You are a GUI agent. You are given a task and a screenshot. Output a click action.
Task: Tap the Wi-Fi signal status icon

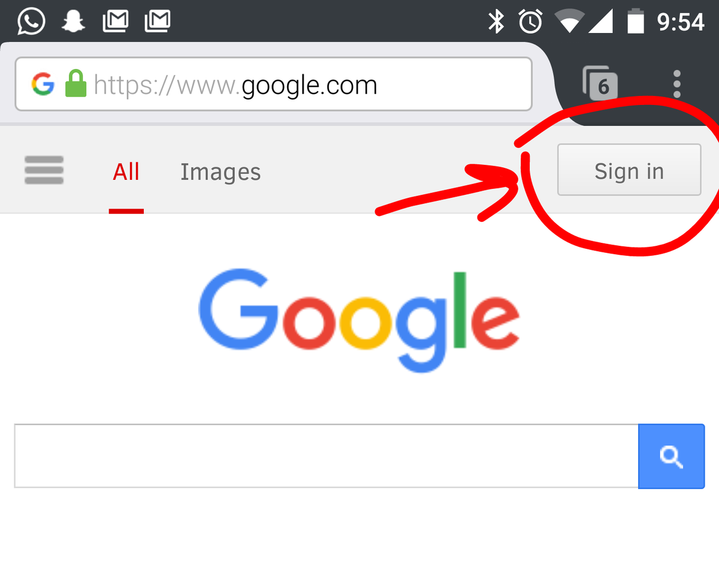[x=569, y=22]
